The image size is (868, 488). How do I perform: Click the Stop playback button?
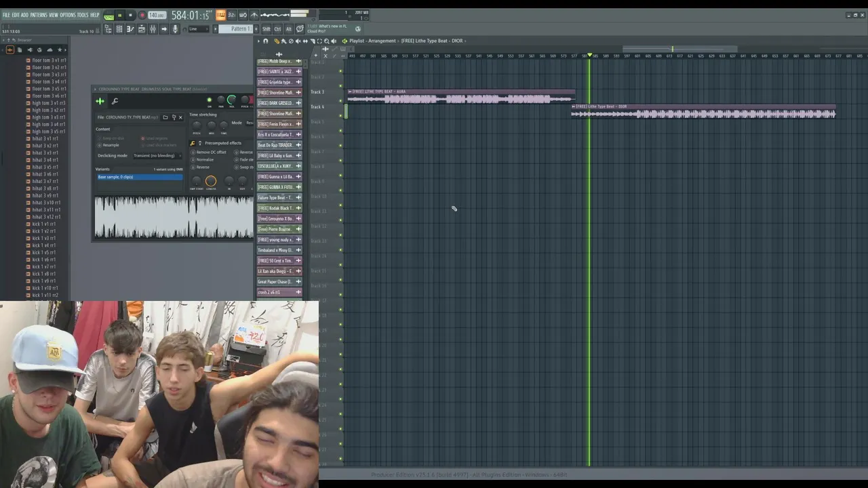coord(130,15)
